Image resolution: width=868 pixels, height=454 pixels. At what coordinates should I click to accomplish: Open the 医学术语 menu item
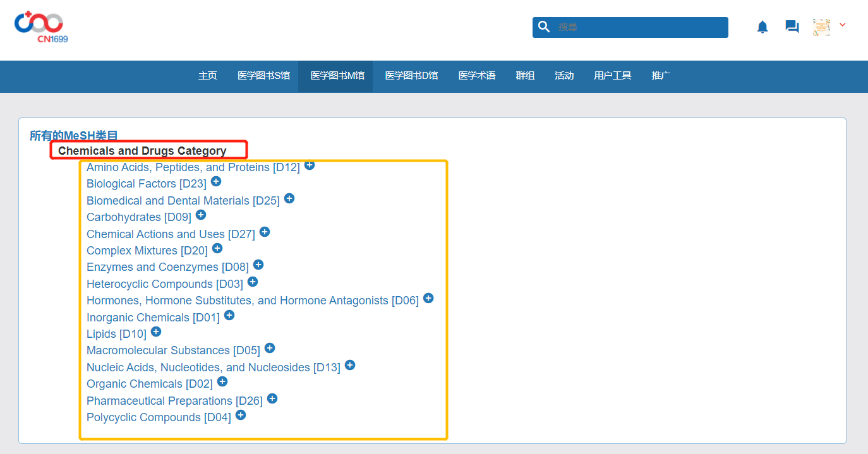(477, 76)
